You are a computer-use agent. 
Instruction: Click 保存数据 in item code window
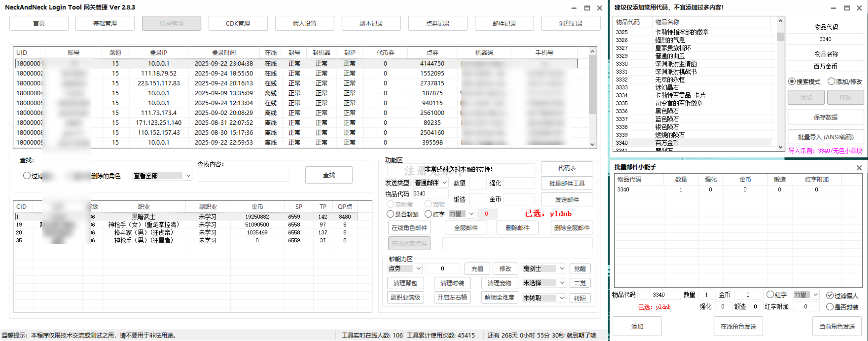[825, 117]
